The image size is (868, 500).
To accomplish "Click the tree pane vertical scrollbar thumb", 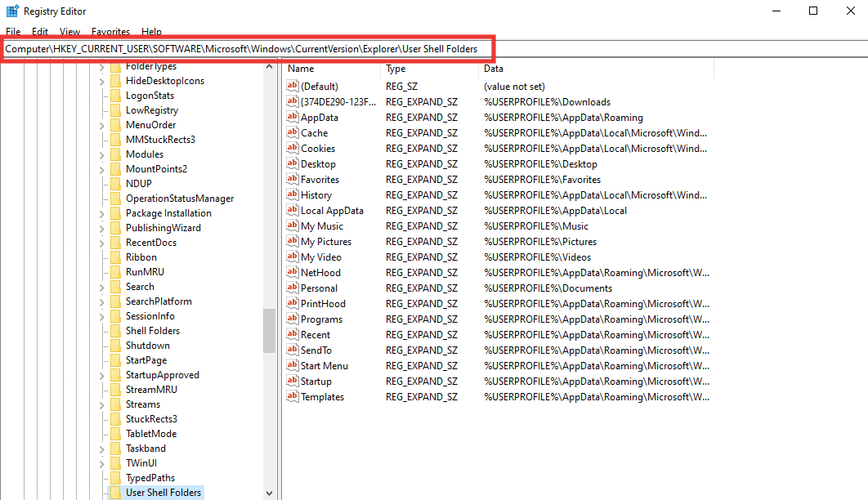I will (x=269, y=330).
